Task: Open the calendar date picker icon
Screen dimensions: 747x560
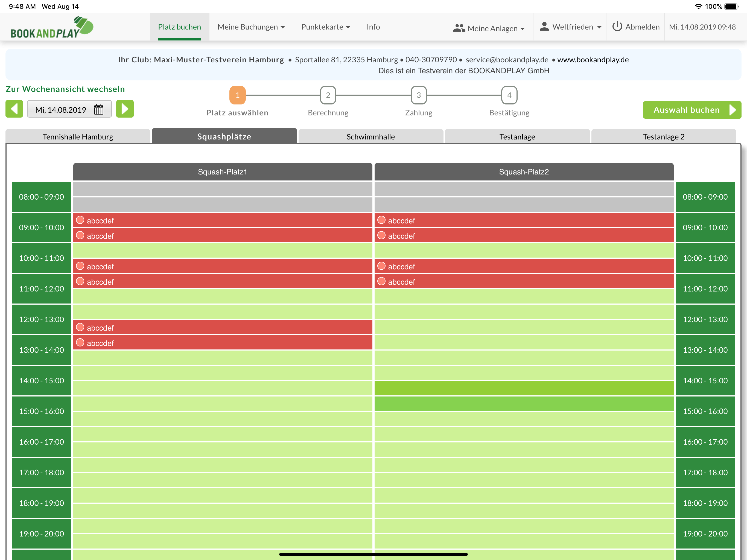Action: pos(99,109)
